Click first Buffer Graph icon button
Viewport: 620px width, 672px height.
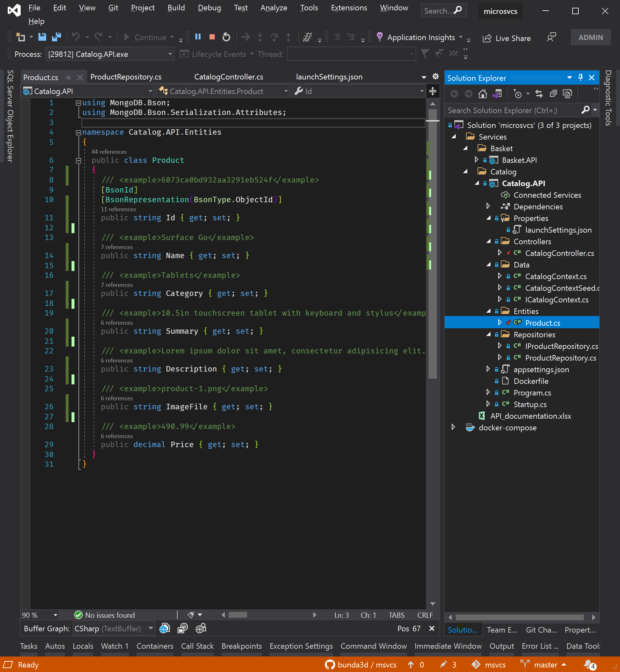[164, 628]
